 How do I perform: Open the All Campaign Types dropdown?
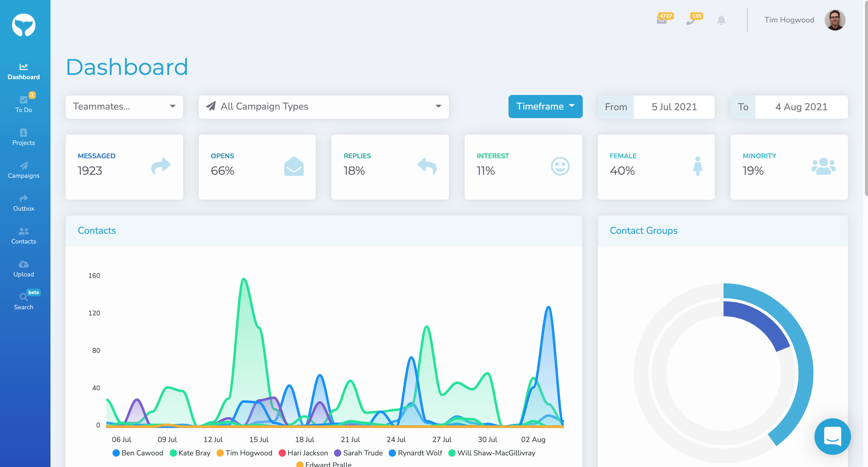pos(324,107)
